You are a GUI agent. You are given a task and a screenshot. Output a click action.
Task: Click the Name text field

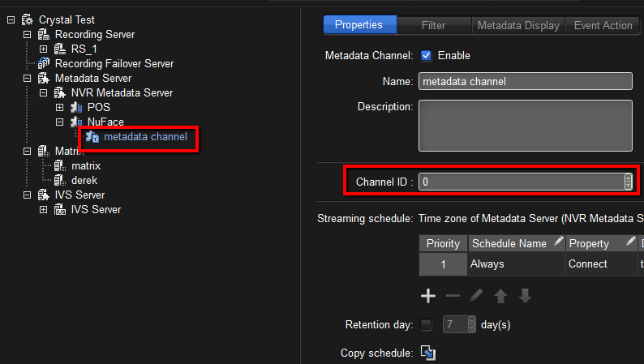click(525, 81)
